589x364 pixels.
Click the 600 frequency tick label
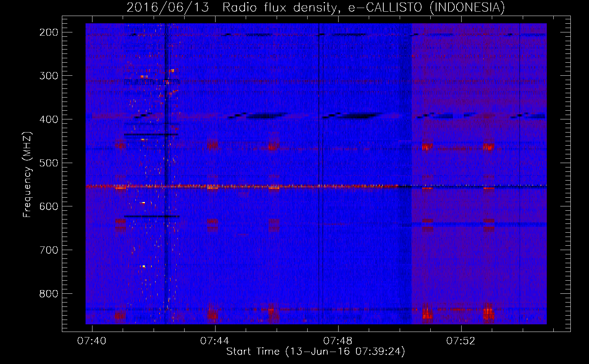click(x=48, y=206)
